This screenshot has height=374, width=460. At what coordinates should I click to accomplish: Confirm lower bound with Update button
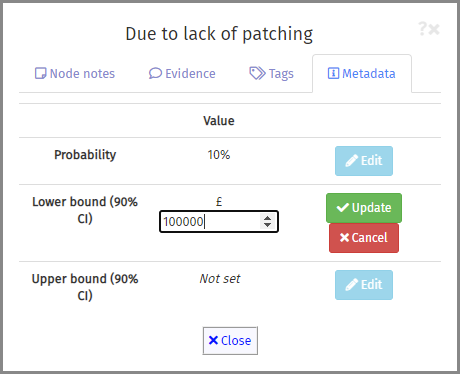tap(364, 208)
